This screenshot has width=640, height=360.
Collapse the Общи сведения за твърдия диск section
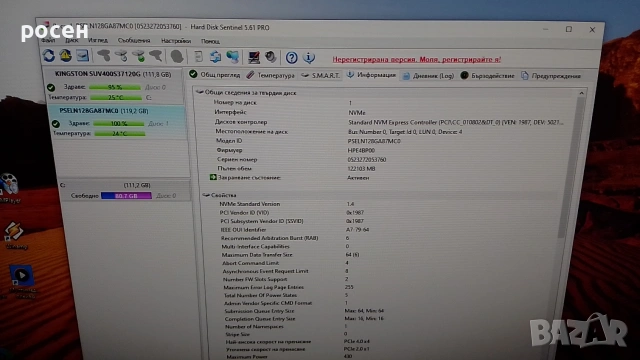coord(199,93)
